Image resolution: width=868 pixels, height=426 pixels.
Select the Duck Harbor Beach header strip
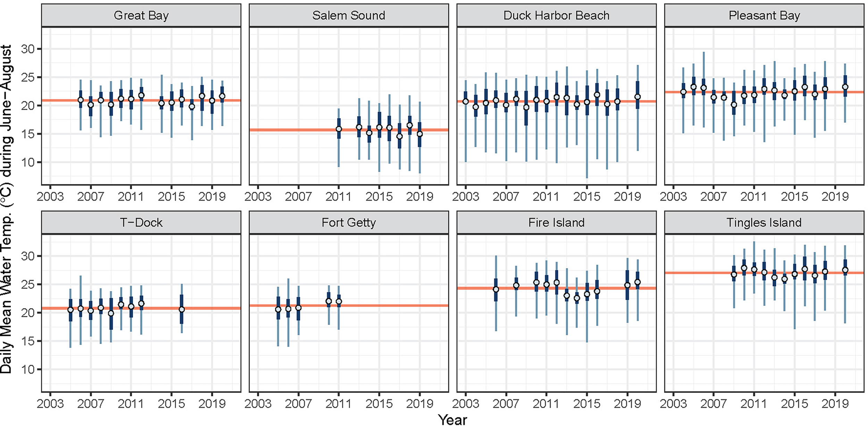click(x=556, y=16)
